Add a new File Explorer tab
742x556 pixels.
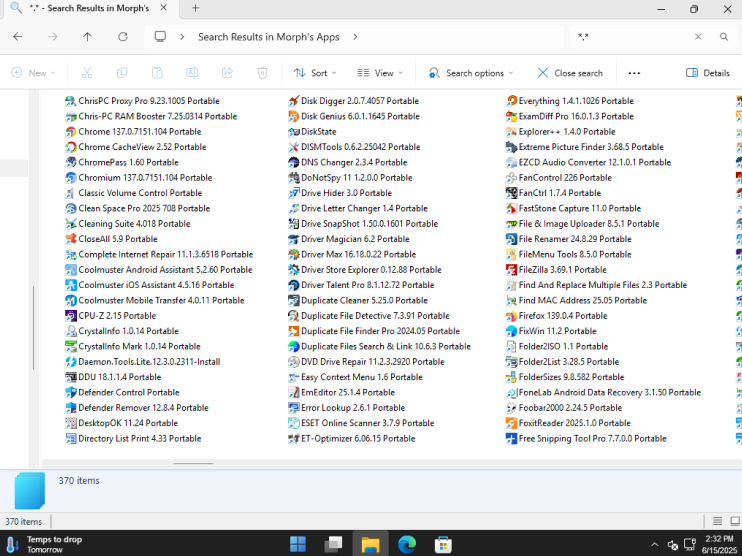195,8
